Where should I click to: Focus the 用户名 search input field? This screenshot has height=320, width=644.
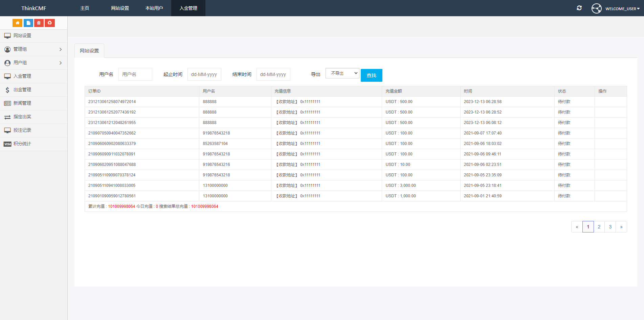pyautogui.click(x=135, y=74)
